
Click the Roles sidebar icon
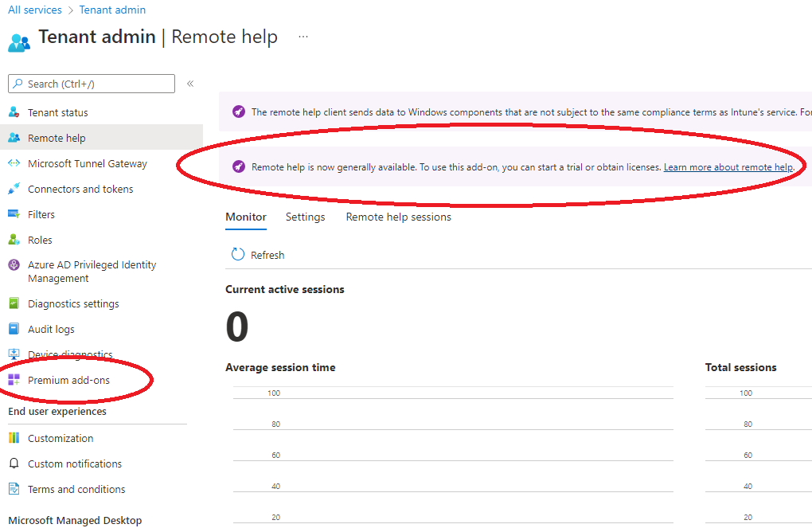pos(14,240)
